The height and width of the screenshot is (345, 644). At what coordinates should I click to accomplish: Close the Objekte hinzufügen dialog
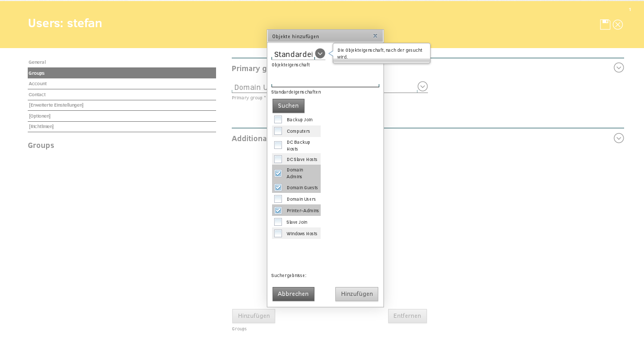pos(375,36)
